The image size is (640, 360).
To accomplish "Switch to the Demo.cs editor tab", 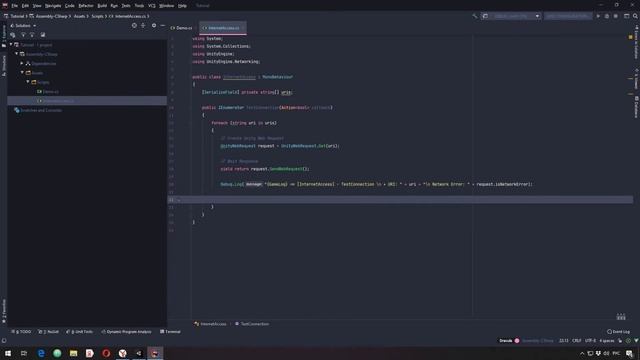I will pos(182,28).
